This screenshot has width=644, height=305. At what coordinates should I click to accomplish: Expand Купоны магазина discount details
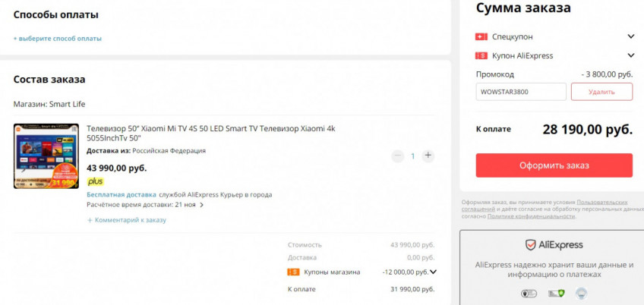pyautogui.click(x=433, y=272)
